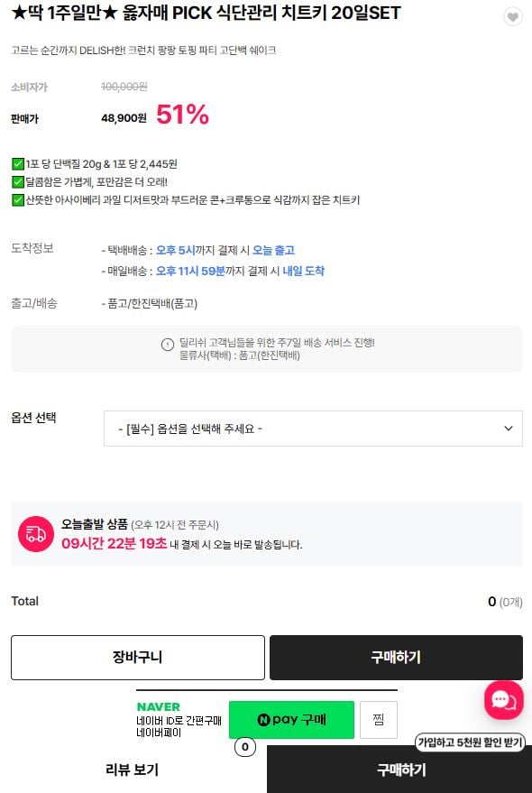Viewport: 532px width, 793px height.
Task: Click the 찜 wishlist button by Npay
Action: click(x=379, y=719)
